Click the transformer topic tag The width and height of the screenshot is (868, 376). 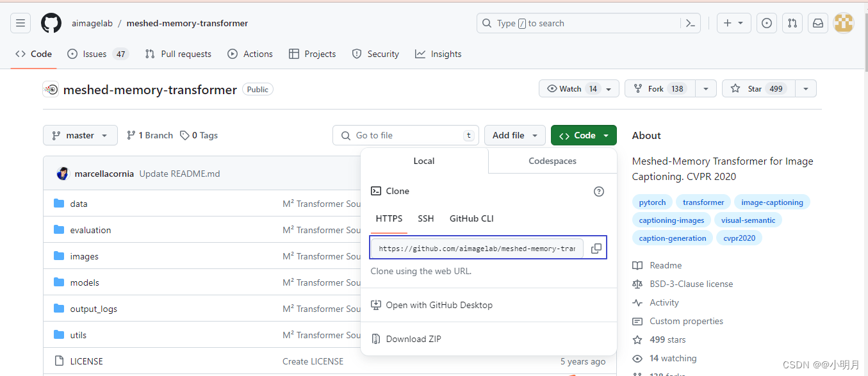pyautogui.click(x=703, y=202)
